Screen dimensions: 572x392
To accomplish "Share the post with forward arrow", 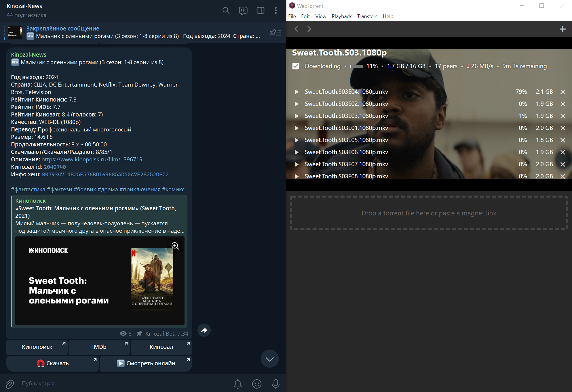I will click(x=204, y=330).
